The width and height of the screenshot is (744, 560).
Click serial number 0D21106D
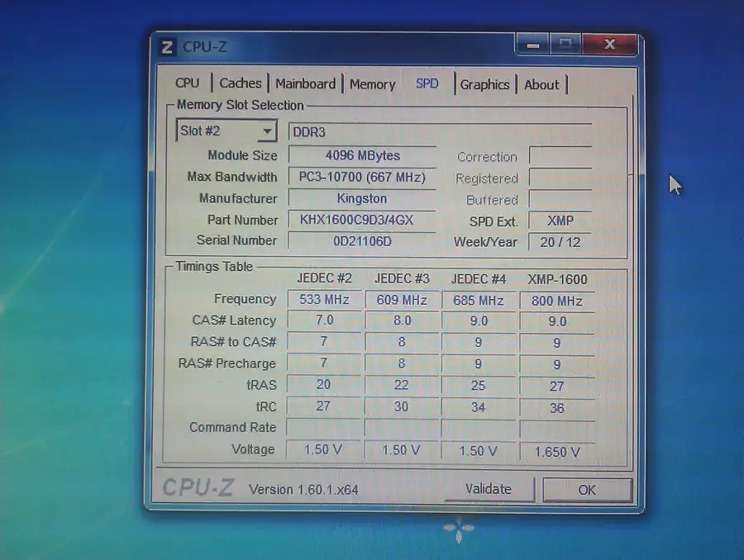coord(362,241)
